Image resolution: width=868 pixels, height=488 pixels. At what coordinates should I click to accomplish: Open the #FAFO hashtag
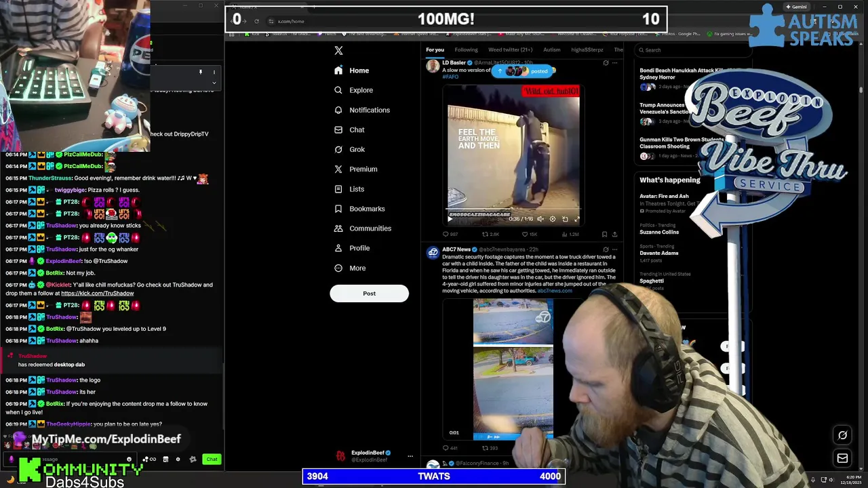click(x=450, y=77)
